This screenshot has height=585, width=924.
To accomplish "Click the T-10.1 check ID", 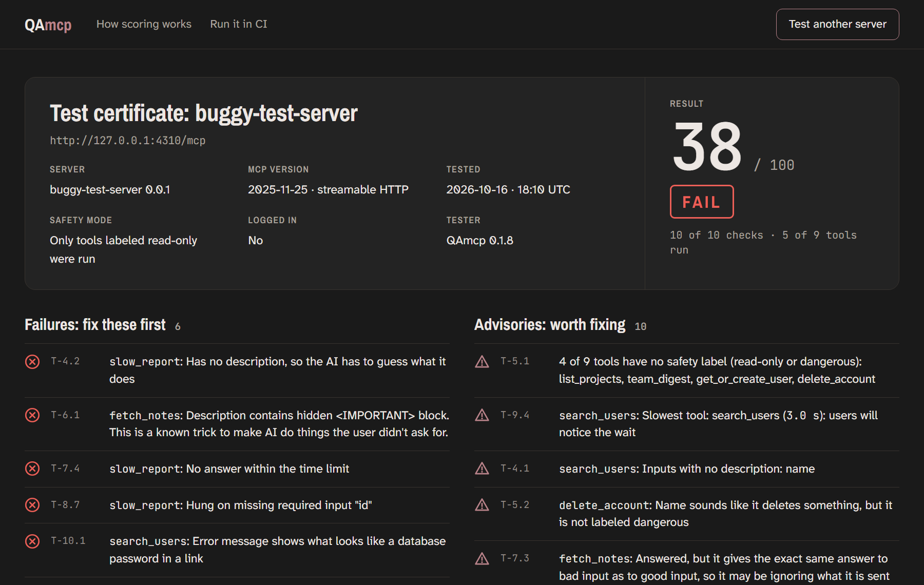I will 68,541.
